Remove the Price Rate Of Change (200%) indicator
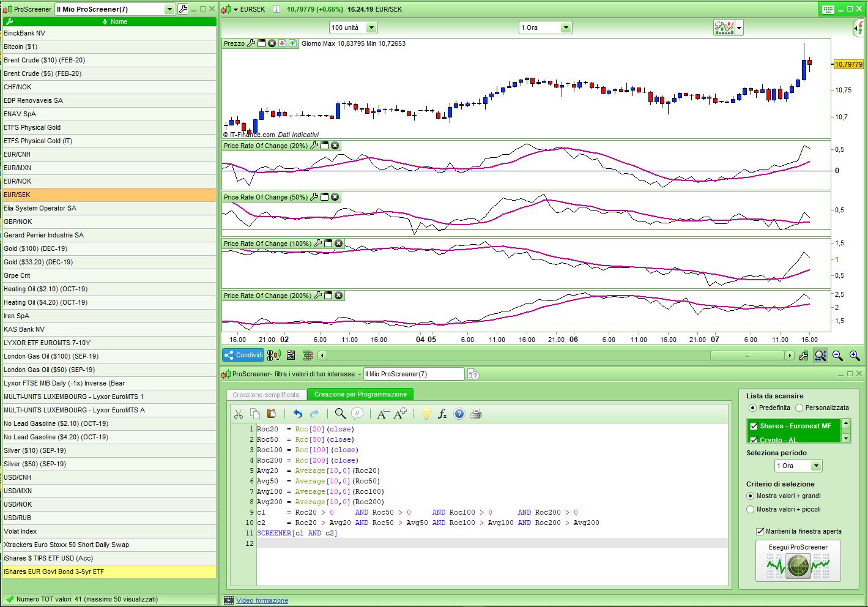Viewport: 868px width, 607px height. pos(338,296)
